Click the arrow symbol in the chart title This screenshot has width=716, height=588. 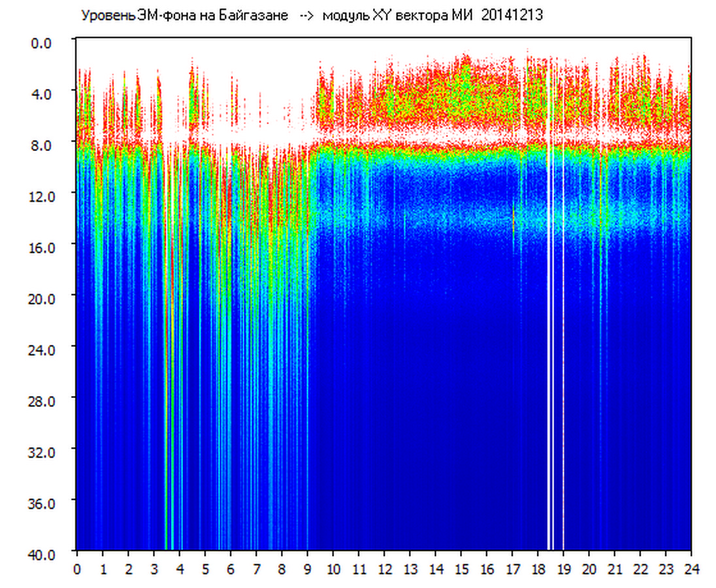[x=306, y=17]
